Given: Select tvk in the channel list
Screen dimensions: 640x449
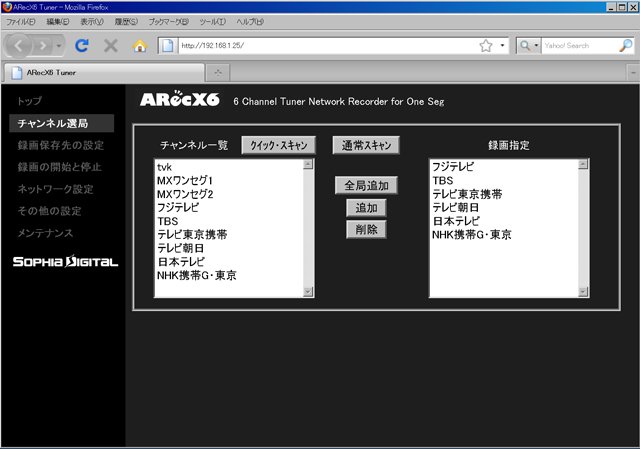Looking at the screenshot, I should coord(229,167).
